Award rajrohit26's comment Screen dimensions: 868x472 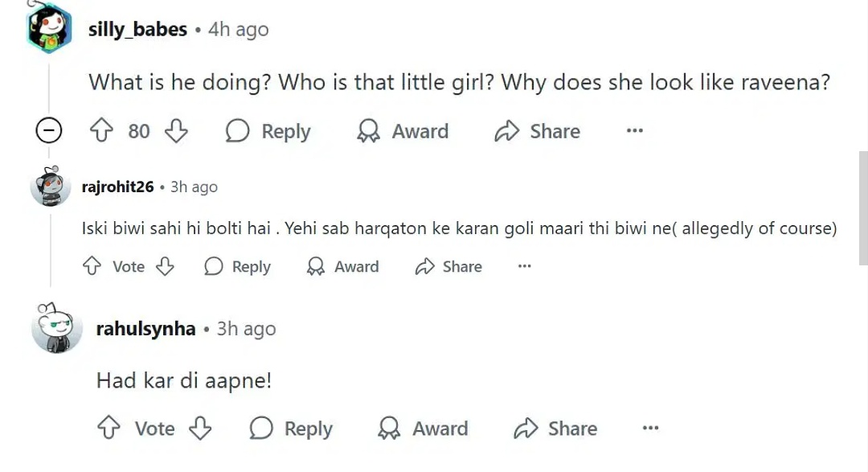pos(343,267)
